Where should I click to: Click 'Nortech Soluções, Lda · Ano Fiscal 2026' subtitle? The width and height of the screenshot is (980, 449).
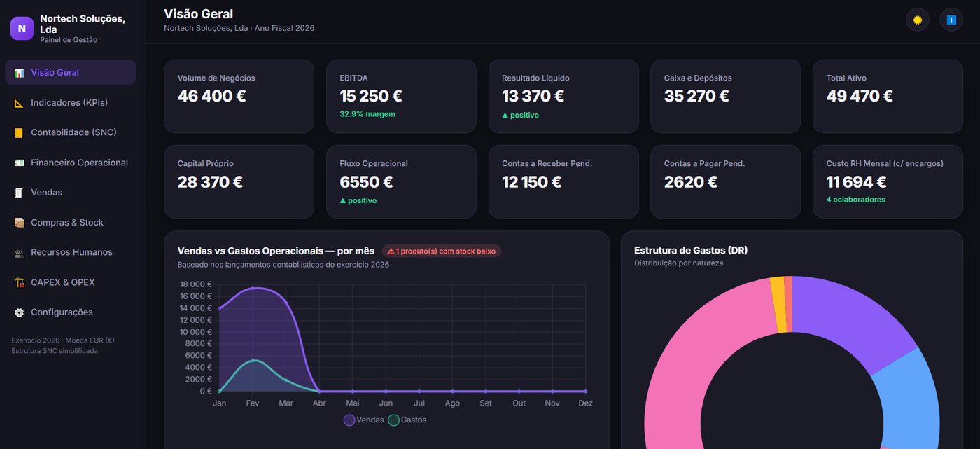(x=239, y=28)
